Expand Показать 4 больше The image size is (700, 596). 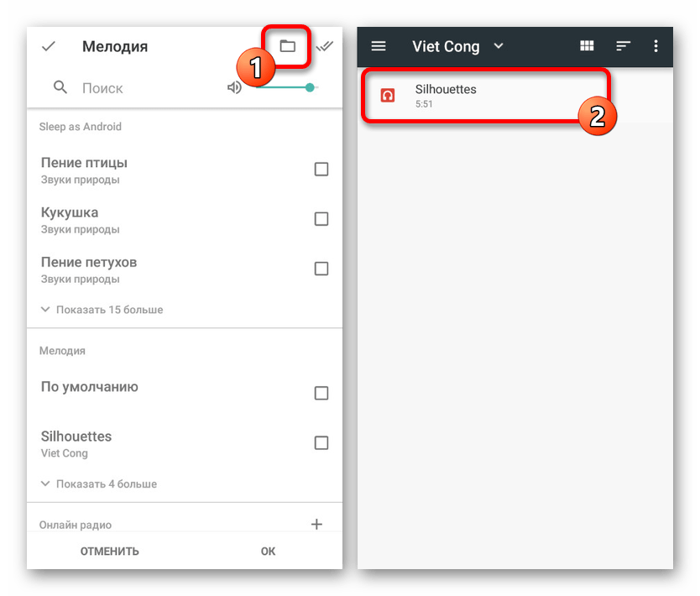(99, 484)
